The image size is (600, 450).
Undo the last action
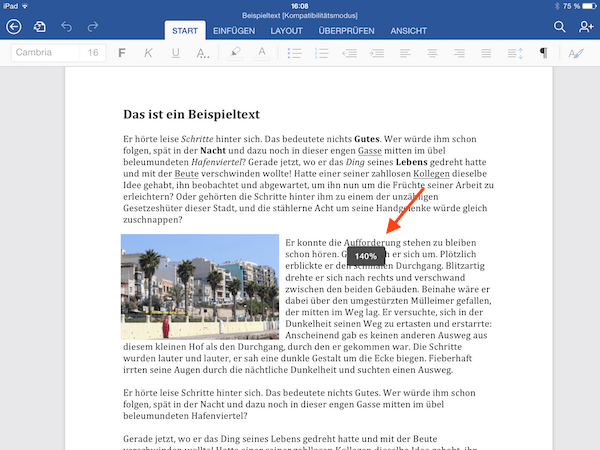coord(67,27)
